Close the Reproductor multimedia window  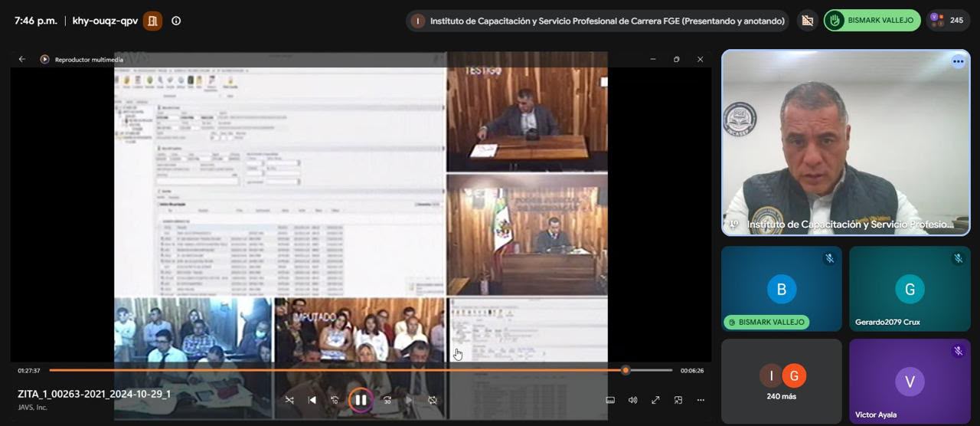(x=700, y=59)
